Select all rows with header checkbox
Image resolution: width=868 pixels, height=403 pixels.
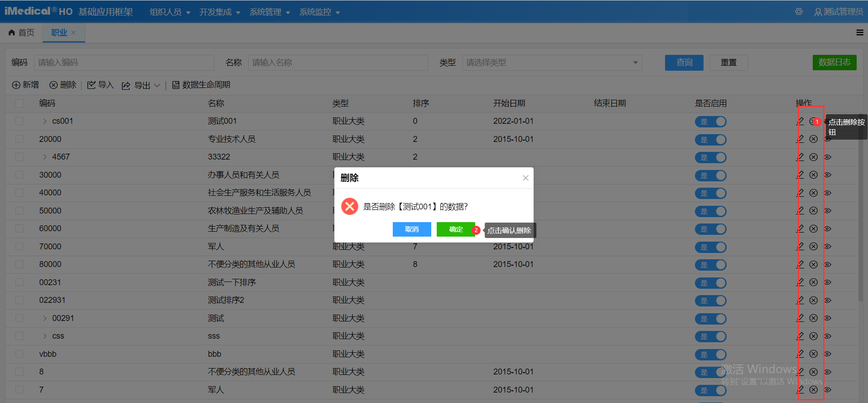(19, 103)
